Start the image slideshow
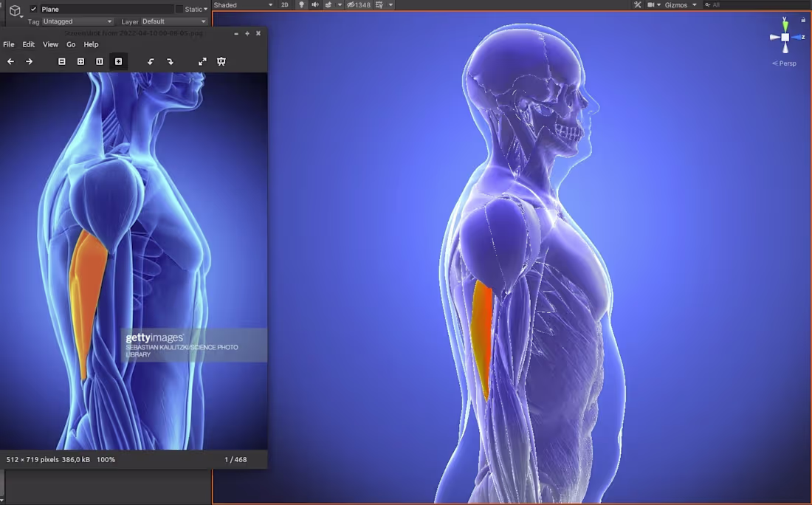 click(x=221, y=61)
